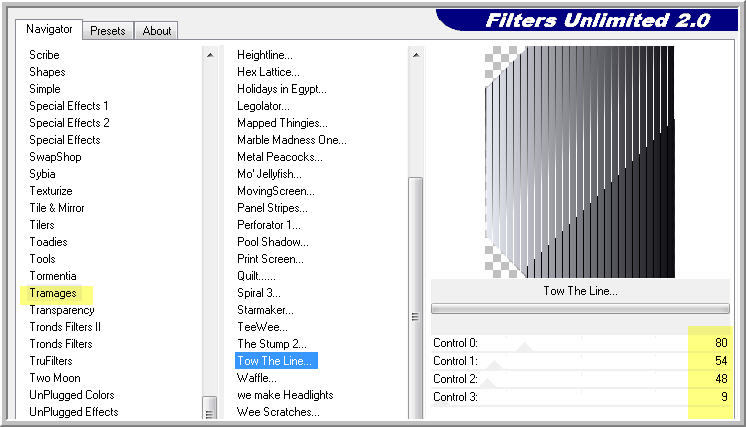Click the Control 2 value 48
Viewport: 746px width, 427px height.
pyautogui.click(x=721, y=379)
